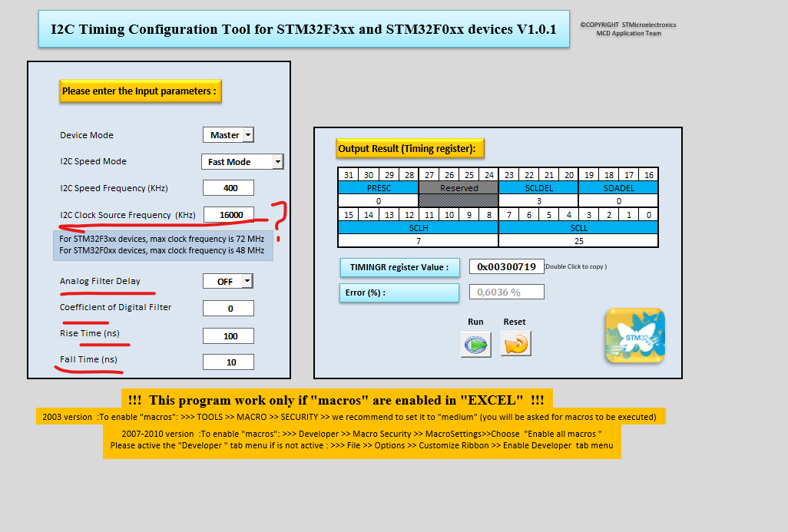Open the Analog Filter Delay dropdown
Image resolution: width=788 pixels, height=532 pixels.
tap(247, 281)
